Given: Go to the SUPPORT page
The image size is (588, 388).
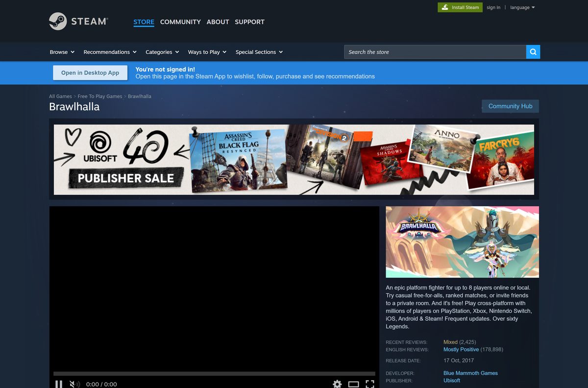Looking at the screenshot, I should click(x=249, y=22).
